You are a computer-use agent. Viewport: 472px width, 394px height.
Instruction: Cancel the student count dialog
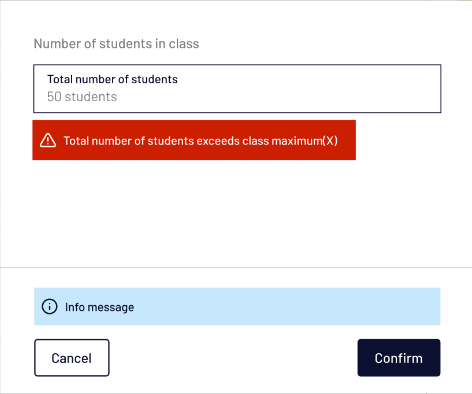(72, 358)
